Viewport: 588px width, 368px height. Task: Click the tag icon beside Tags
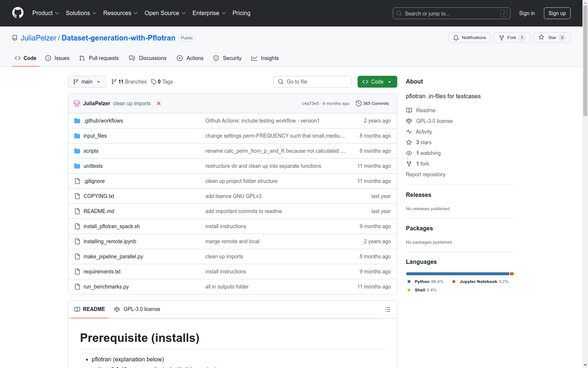(x=154, y=82)
